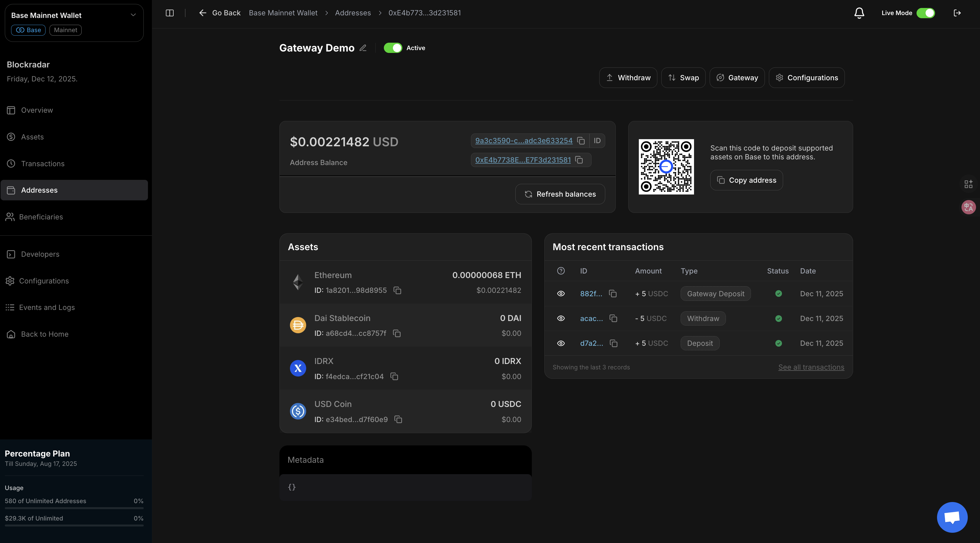Viewport: 980px width, 543px height.
Task: Go to Events and Logs
Action: [x=47, y=307]
